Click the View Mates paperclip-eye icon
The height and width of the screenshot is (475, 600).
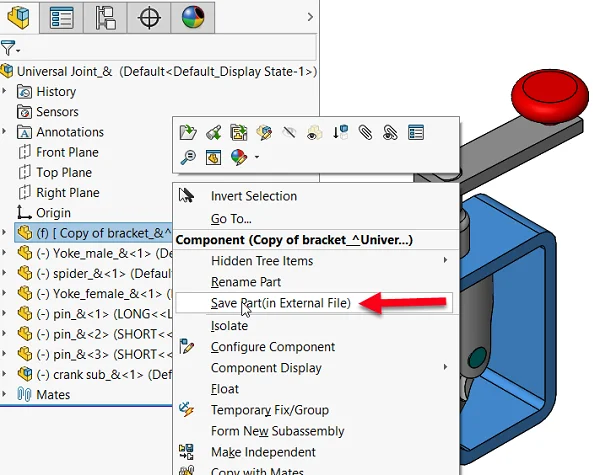point(390,132)
